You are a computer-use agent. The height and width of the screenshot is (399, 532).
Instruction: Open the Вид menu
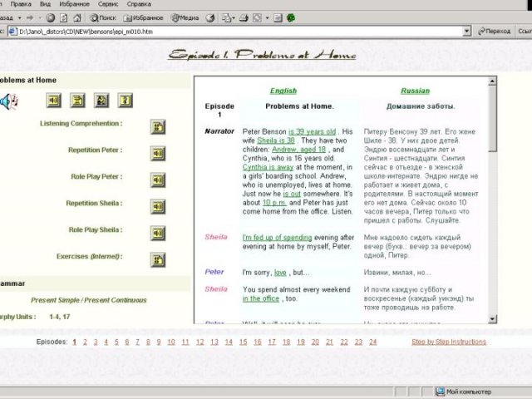(45, 4)
